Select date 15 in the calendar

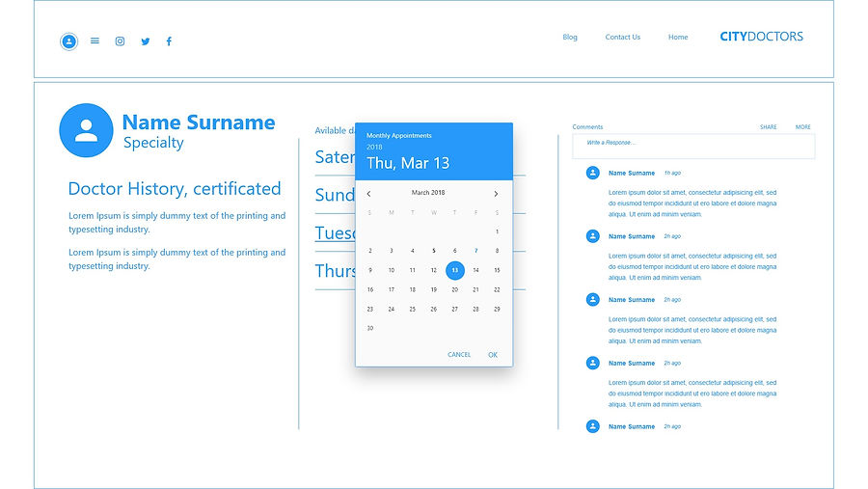pyautogui.click(x=497, y=270)
